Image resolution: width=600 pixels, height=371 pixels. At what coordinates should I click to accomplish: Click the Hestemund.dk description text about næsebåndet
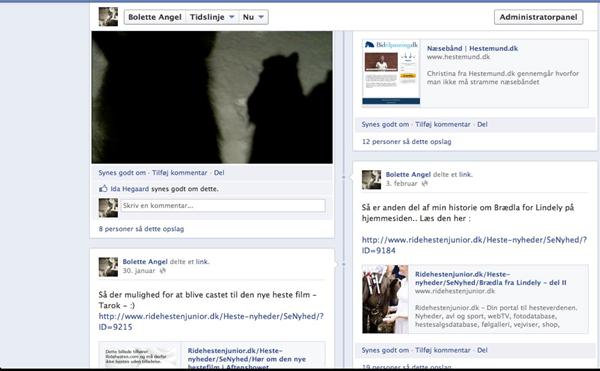point(503,78)
